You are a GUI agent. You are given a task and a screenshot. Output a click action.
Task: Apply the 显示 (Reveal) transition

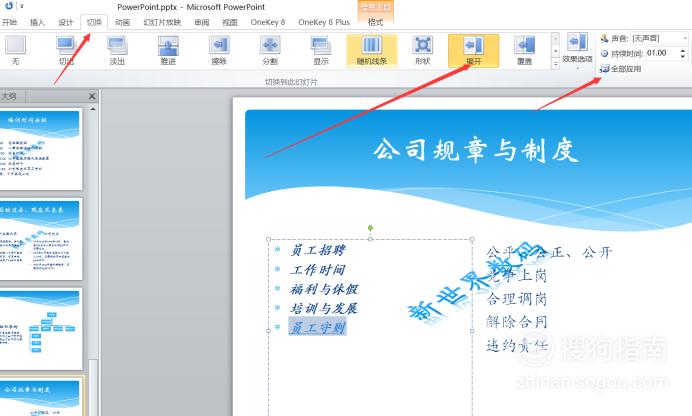(321, 51)
